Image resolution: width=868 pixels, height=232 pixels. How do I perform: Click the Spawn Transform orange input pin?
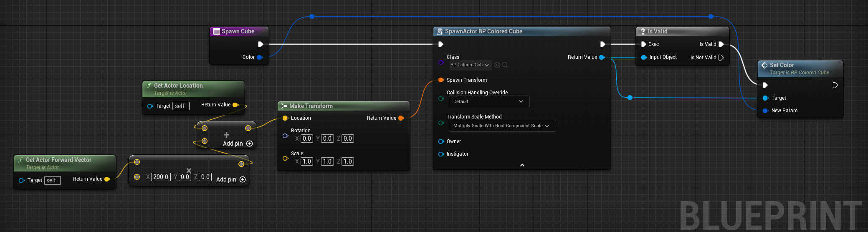[x=441, y=80]
